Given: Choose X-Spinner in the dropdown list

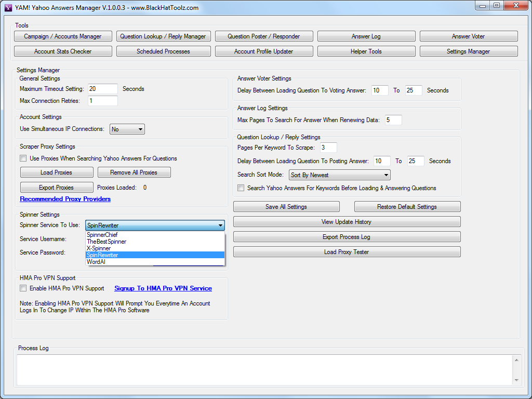Looking at the screenshot, I should 155,248.
